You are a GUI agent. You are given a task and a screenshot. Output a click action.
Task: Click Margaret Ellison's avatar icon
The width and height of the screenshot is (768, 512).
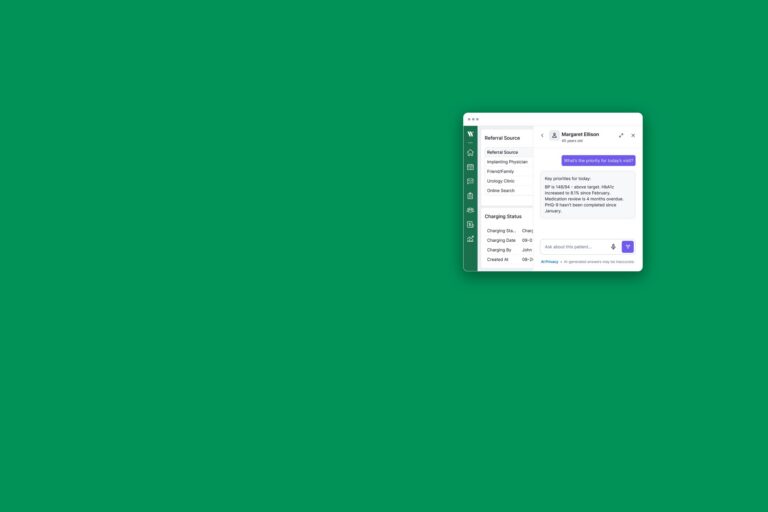coord(554,135)
